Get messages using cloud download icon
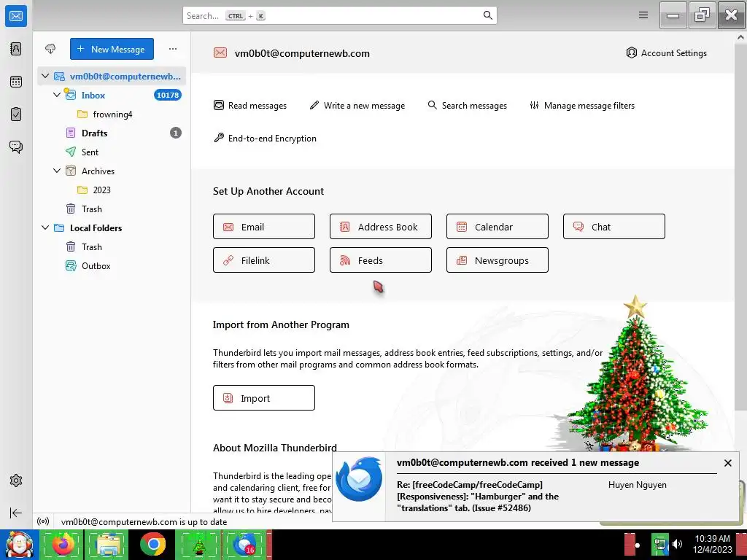Screen dimensions: 747x560 click(x=50, y=49)
